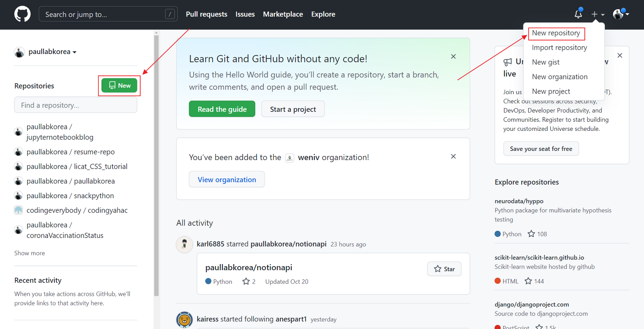644x329 pixels.
Task: Click avatar beside resume-repo
Action: click(x=19, y=152)
